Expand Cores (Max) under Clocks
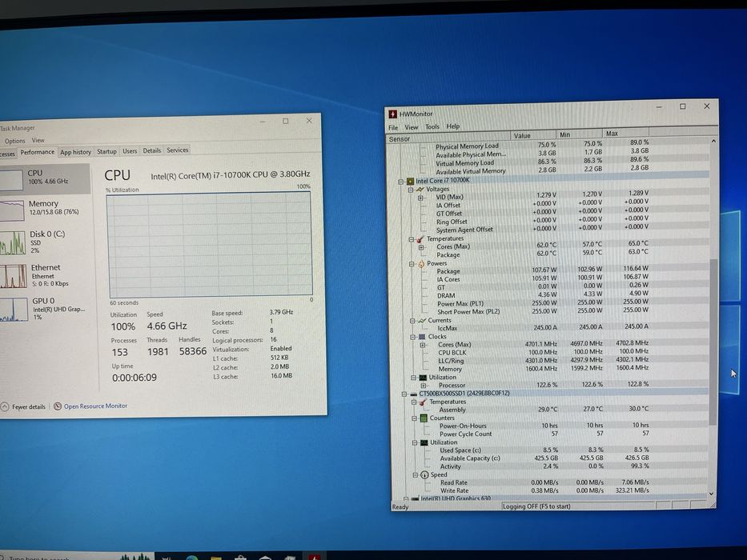This screenshot has height=560, width=747. pyautogui.click(x=423, y=346)
